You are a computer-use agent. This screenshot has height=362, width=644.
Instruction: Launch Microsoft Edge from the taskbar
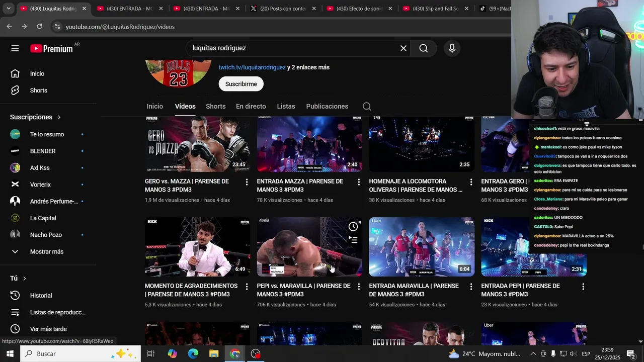tap(193, 354)
